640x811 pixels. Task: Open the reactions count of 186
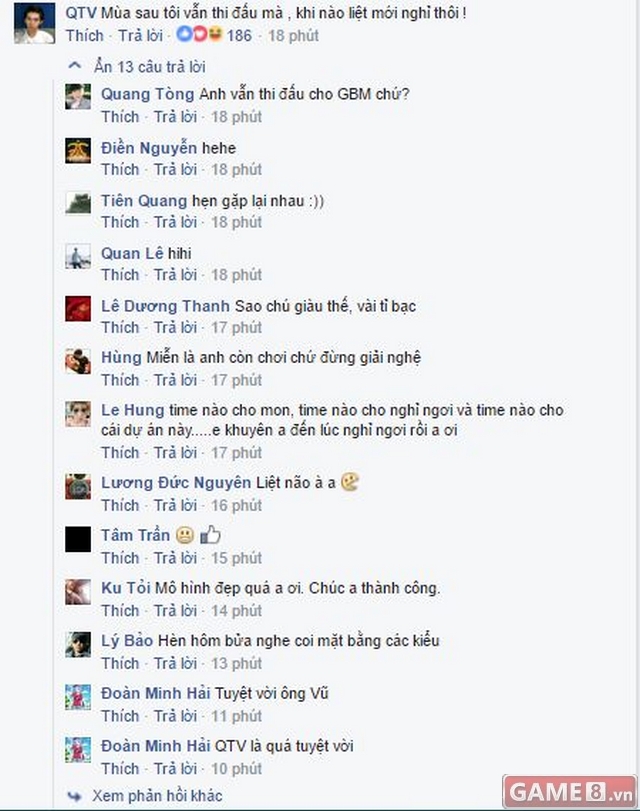tap(239, 36)
